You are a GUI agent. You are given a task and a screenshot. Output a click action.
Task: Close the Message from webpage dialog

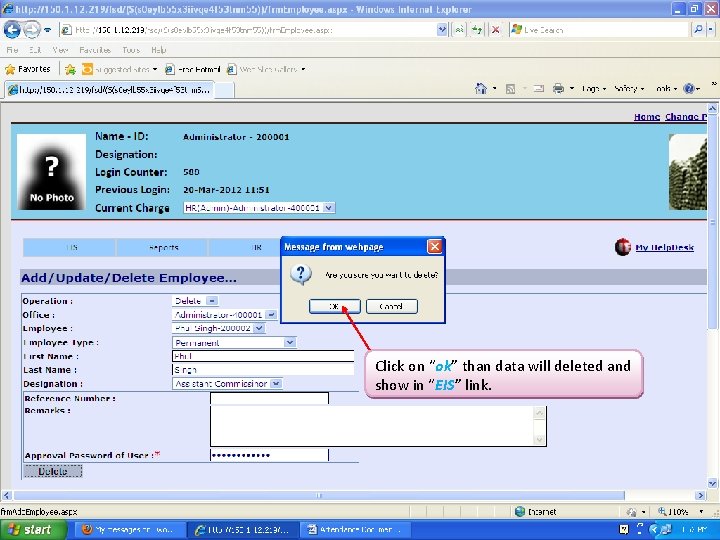(x=434, y=247)
